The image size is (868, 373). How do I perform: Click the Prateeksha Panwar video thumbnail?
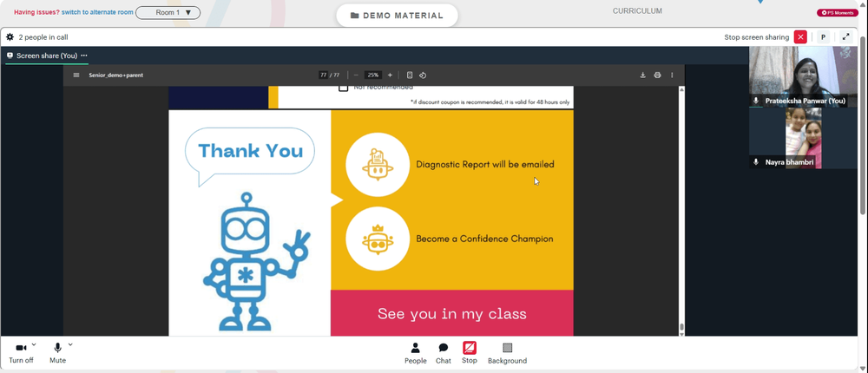pos(803,76)
